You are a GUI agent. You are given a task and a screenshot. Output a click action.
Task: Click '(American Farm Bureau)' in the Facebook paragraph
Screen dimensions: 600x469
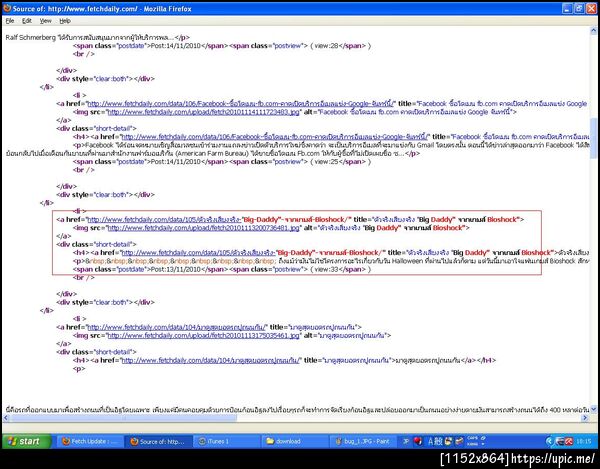212,153
